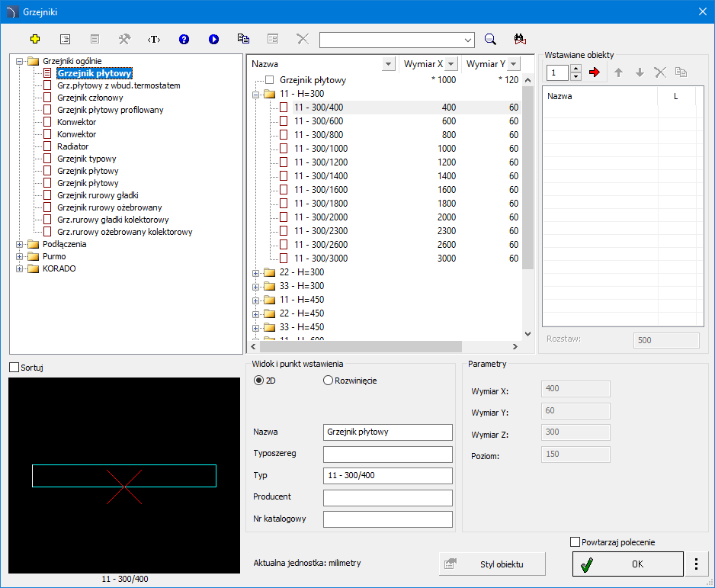
Task: Open the Styl obiektu button
Action: [x=492, y=564]
